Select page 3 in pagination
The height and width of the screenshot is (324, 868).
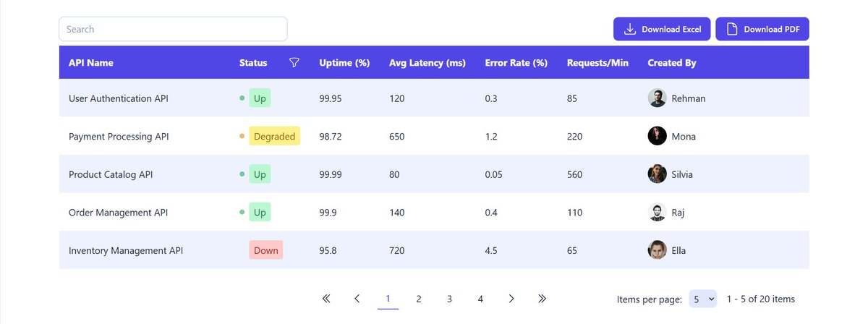tap(449, 298)
